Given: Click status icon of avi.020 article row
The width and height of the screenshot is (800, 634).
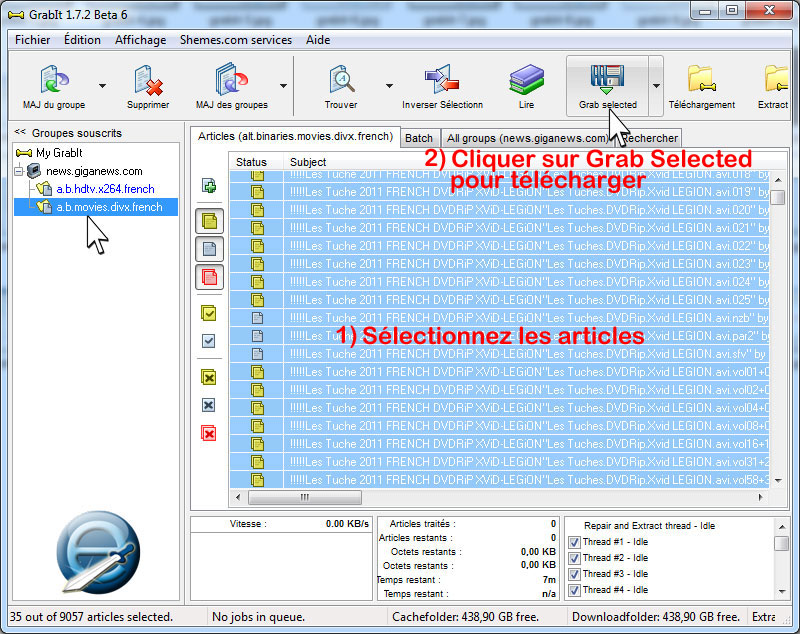Looking at the screenshot, I should click(x=258, y=210).
